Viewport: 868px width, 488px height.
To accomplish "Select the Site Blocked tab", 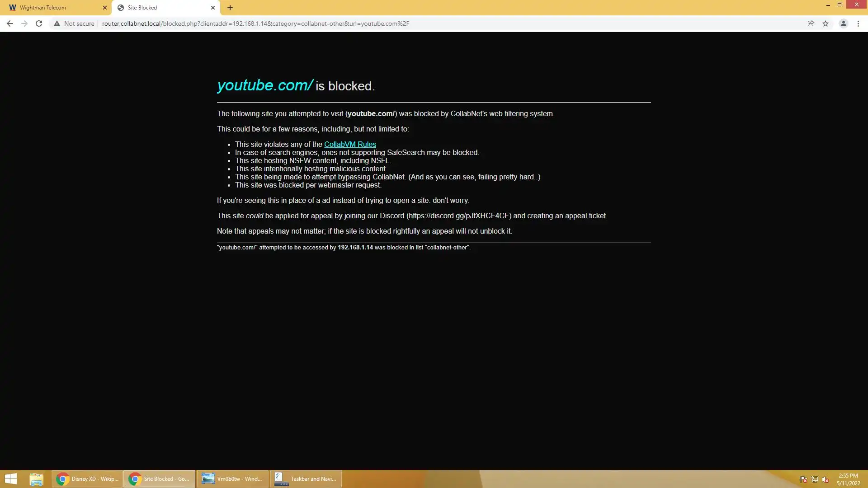I will (x=158, y=8).
